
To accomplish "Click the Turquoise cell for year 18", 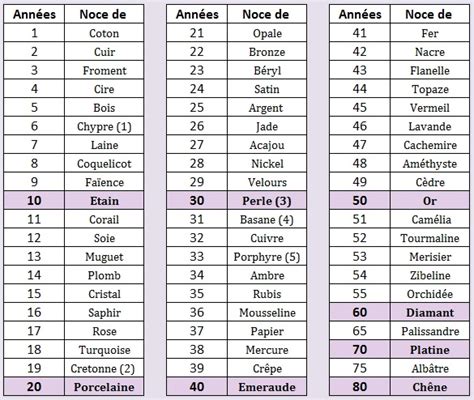I will pos(104,350).
